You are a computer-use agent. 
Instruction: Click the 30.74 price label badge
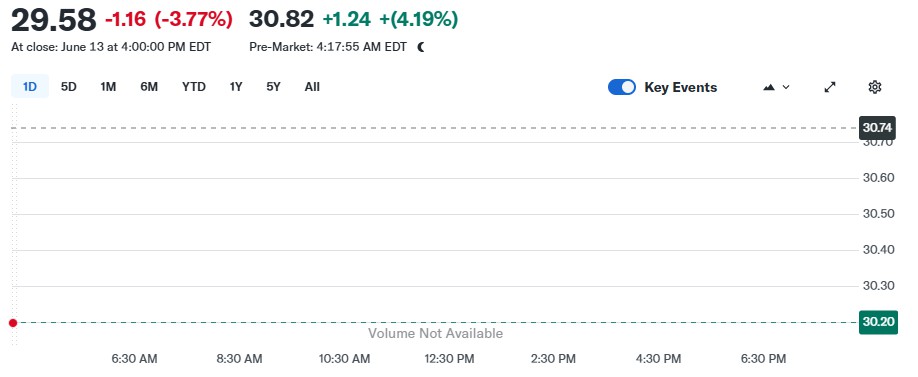click(x=877, y=128)
